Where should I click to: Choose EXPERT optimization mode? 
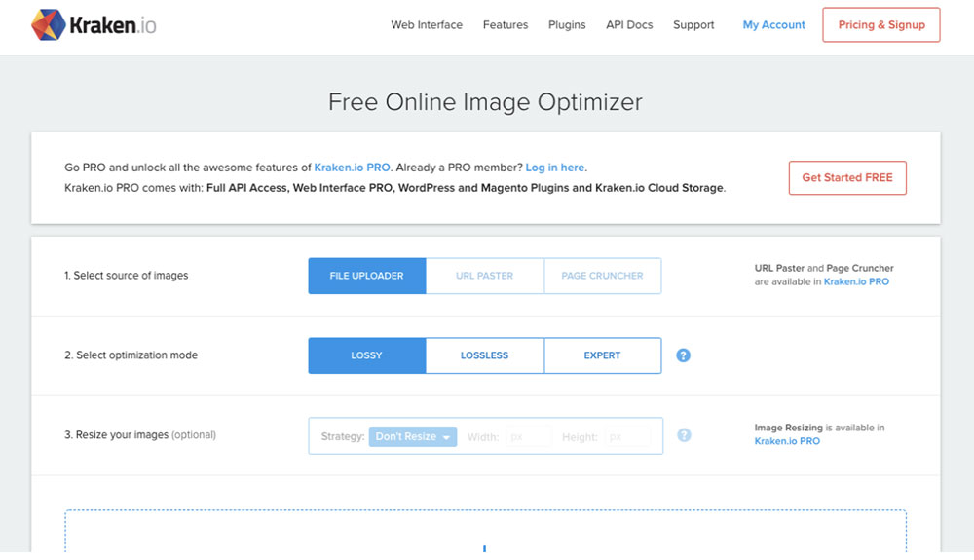[603, 355]
